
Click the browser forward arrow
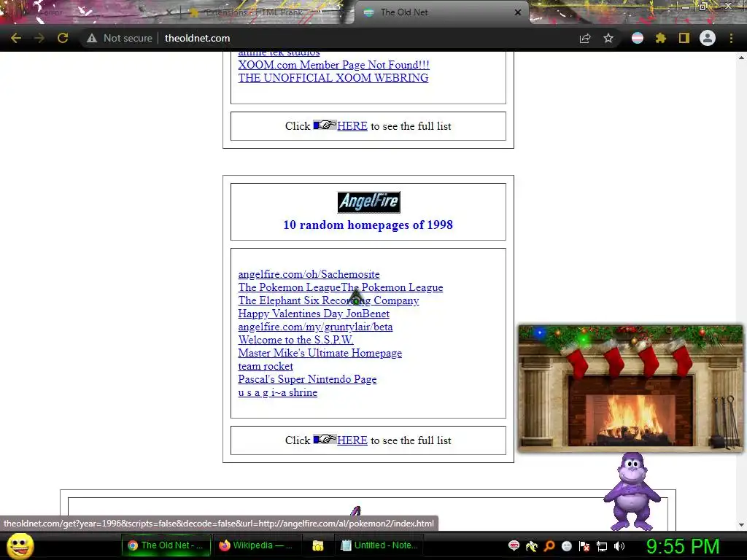click(x=39, y=38)
